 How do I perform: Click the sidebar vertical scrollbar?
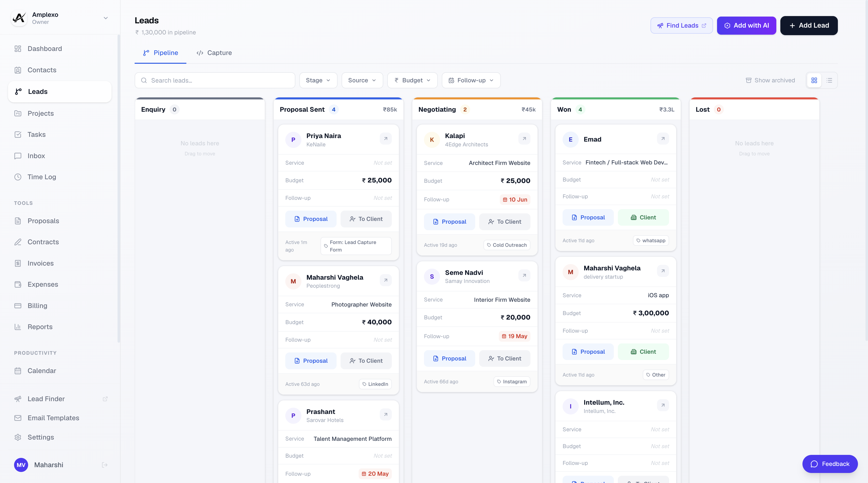[119, 189]
